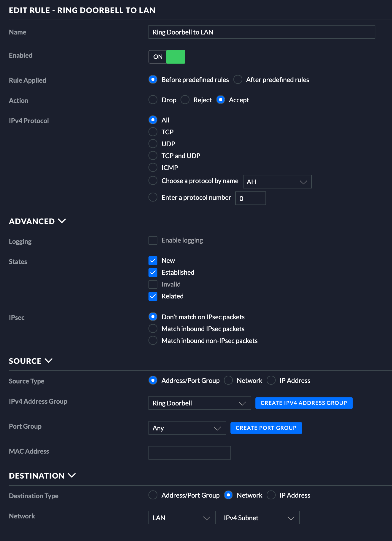Image resolution: width=392 pixels, height=541 pixels.
Task: Select After predefined rules option
Action: point(238,80)
